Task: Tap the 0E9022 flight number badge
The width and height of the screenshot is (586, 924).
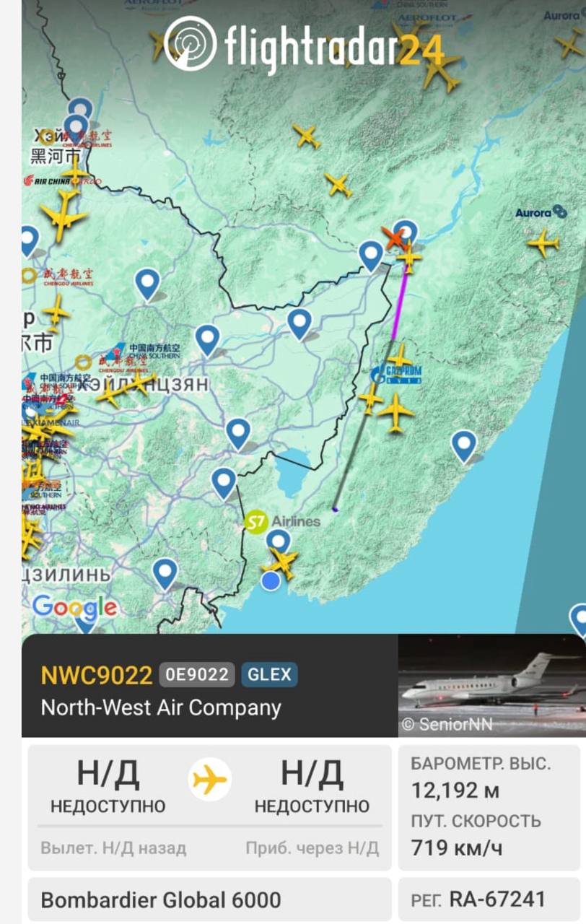Action: (x=197, y=675)
